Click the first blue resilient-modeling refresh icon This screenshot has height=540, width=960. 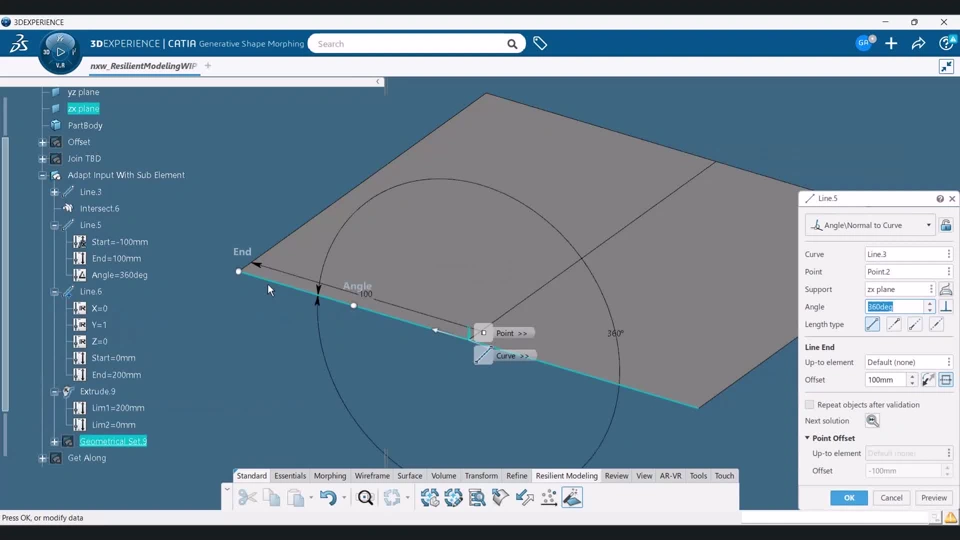click(x=430, y=497)
